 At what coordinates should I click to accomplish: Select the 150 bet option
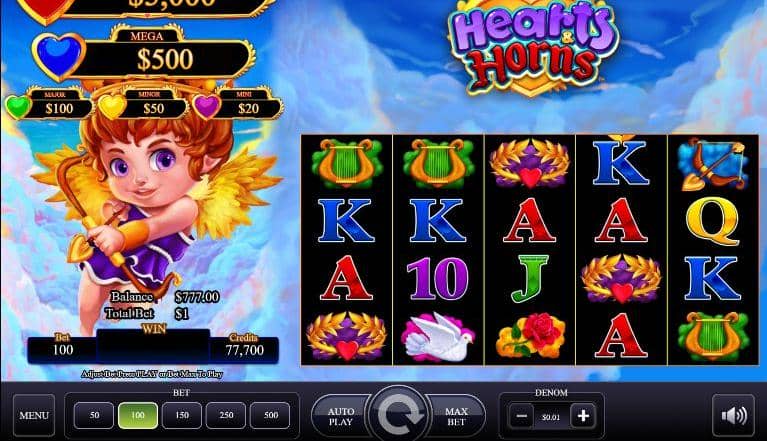[181, 415]
